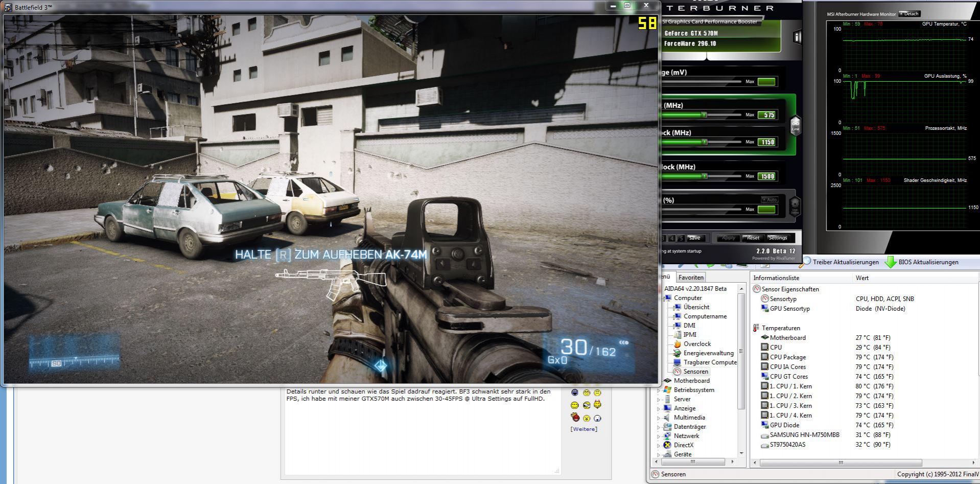Select profile slot 4 in Afterburner
The image size is (980, 484).
pos(672,238)
